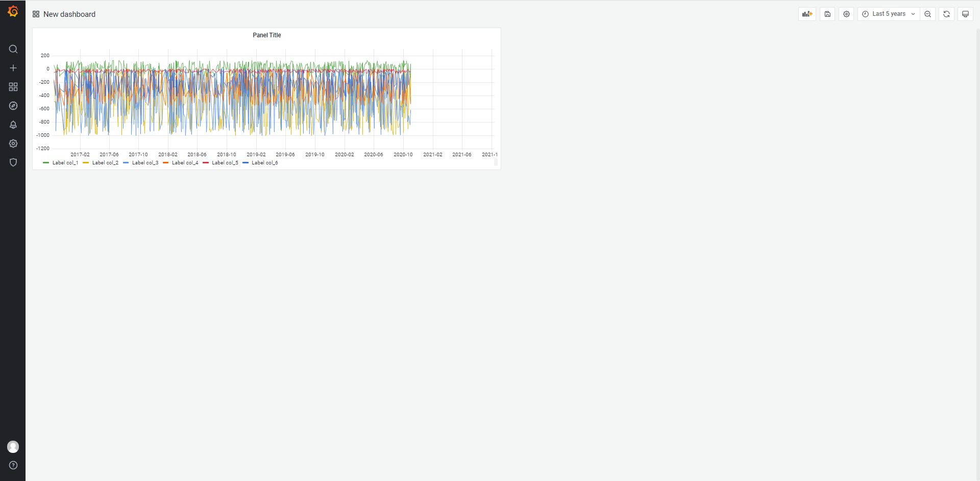980x481 pixels.
Task: Refresh the dashboard
Action: (946, 14)
